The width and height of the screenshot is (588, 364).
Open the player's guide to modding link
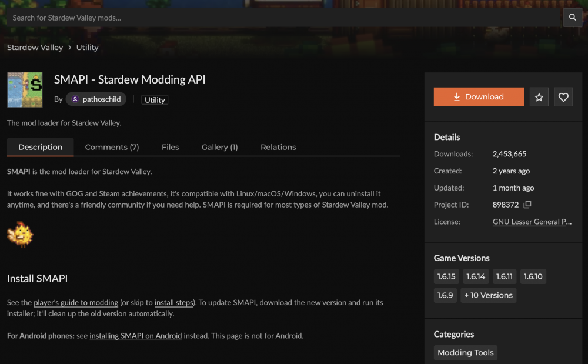pos(75,302)
